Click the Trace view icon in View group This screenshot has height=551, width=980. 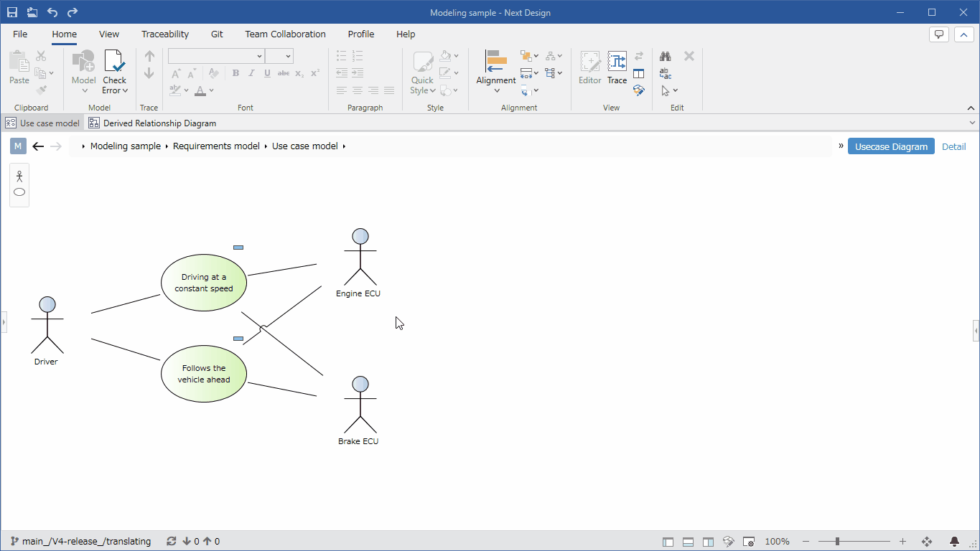[617, 62]
